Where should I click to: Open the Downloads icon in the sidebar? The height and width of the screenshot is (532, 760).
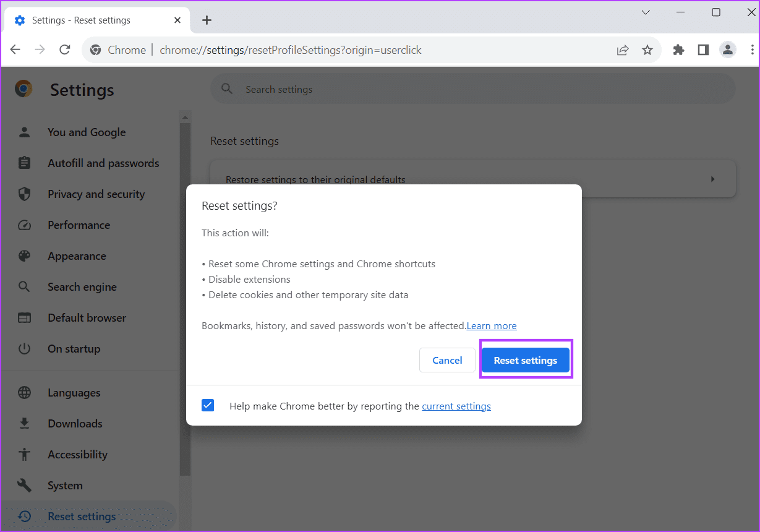[x=24, y=423]
